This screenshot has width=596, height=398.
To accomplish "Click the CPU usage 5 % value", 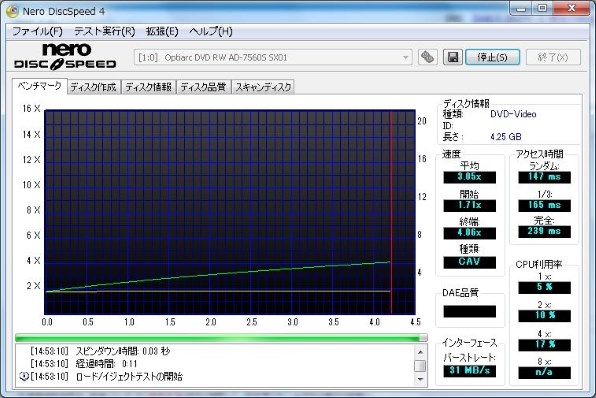I will (x=544, y=287).
